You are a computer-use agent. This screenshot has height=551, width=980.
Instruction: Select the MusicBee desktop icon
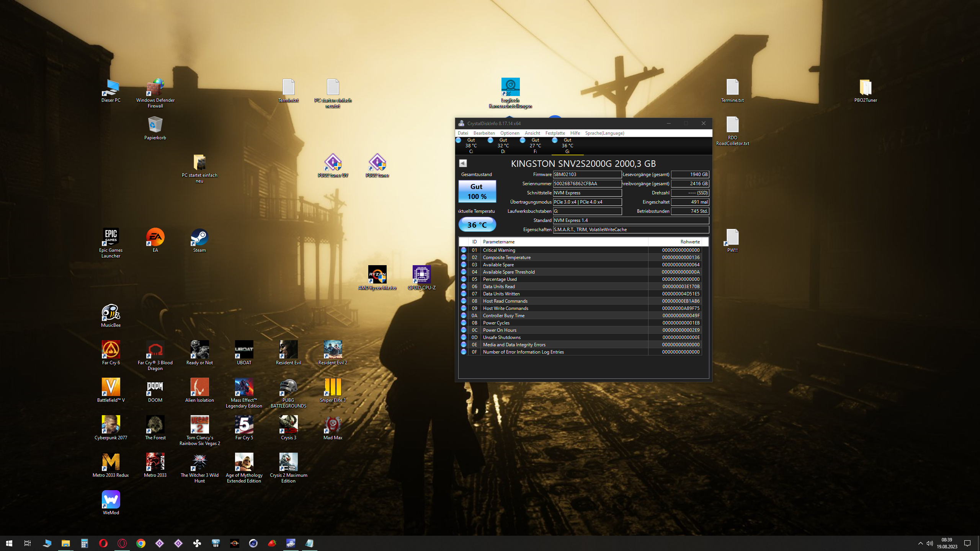(x=111, y=313)
